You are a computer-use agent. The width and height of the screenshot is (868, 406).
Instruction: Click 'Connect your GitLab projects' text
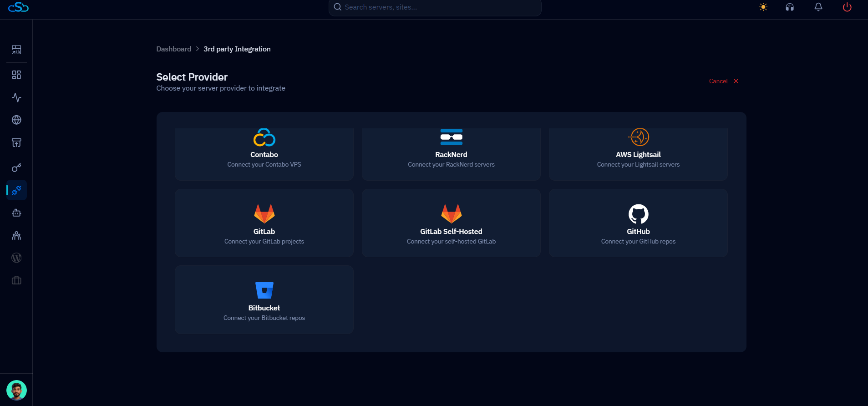click(x=264, y=242)
